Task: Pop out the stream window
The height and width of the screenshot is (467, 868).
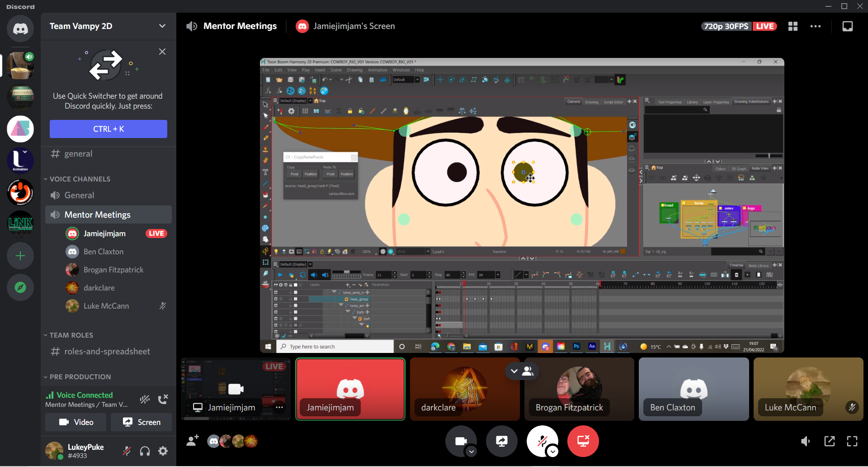Action: point(830,441)
